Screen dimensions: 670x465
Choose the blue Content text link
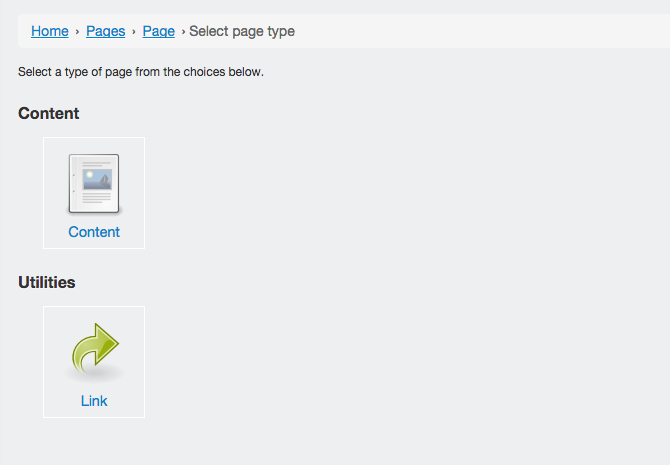coord(94,232)
